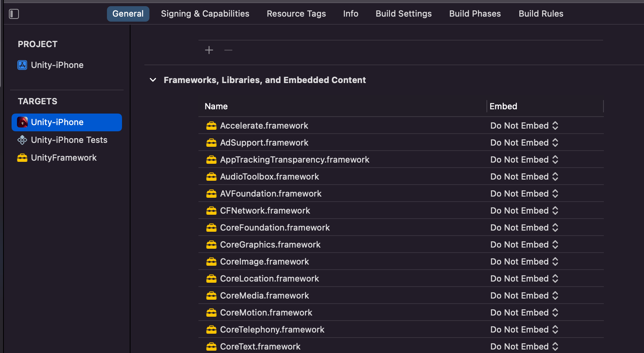Click the Unity-iPhone Tests target icon
This screenshot has width=644, height=353.
[x=22, y=140]
